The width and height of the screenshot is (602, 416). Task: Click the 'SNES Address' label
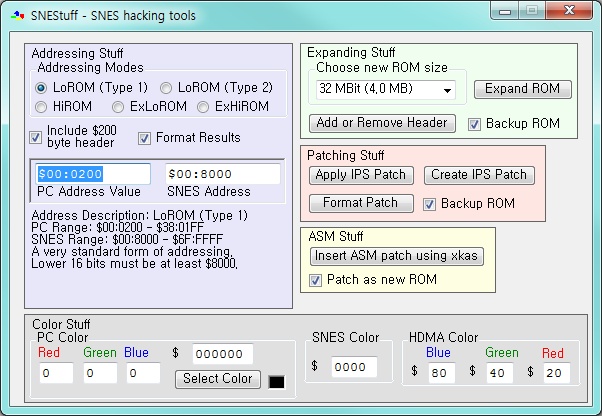coord(209,191)
